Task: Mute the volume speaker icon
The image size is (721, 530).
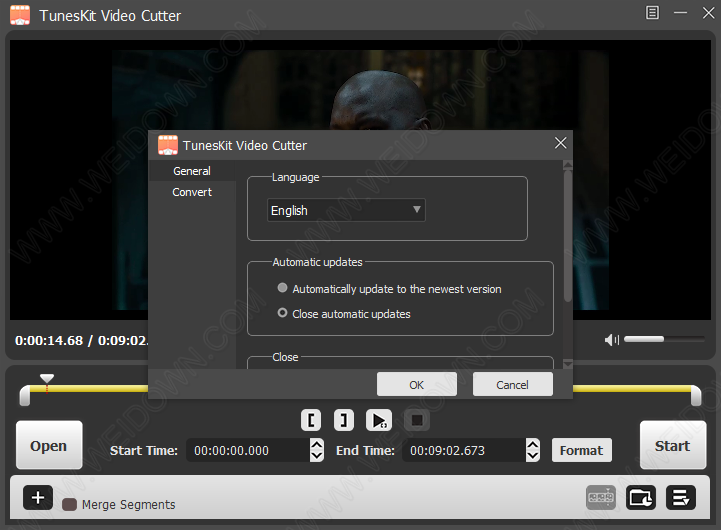Action: [612, 340]
